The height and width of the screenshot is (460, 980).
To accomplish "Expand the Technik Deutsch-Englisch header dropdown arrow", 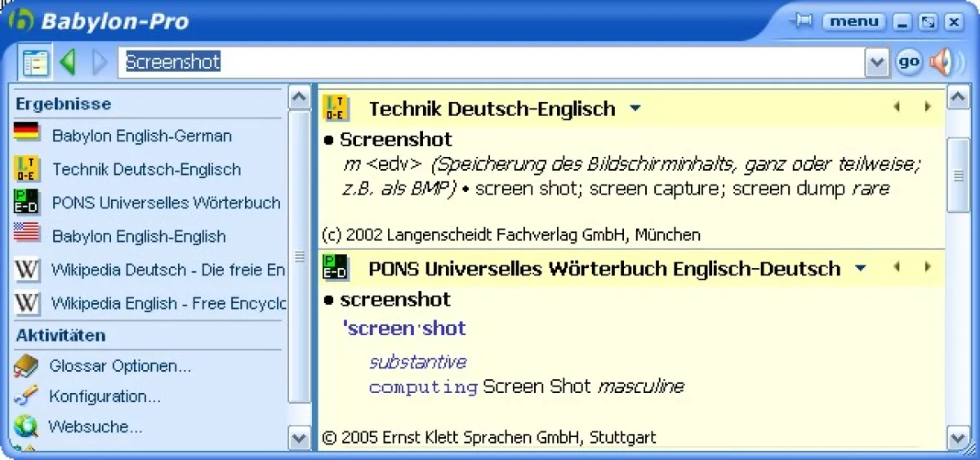I will tap(635, 109).
